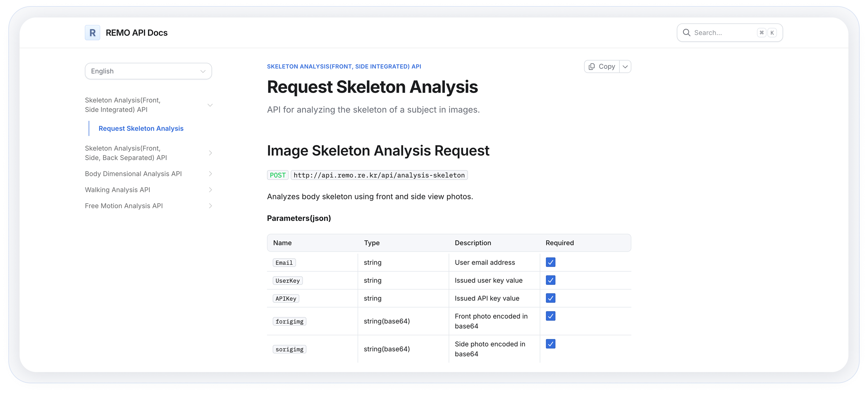Click the copy page icon
Image resolution: width=868 pixels, height=394 pixels.
(591, 67)
